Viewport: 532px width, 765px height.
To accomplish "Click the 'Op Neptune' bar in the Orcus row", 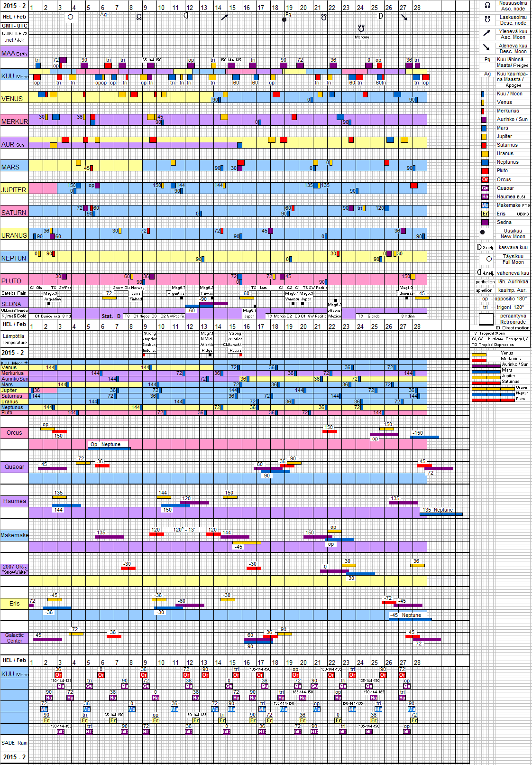I will 109,445.
